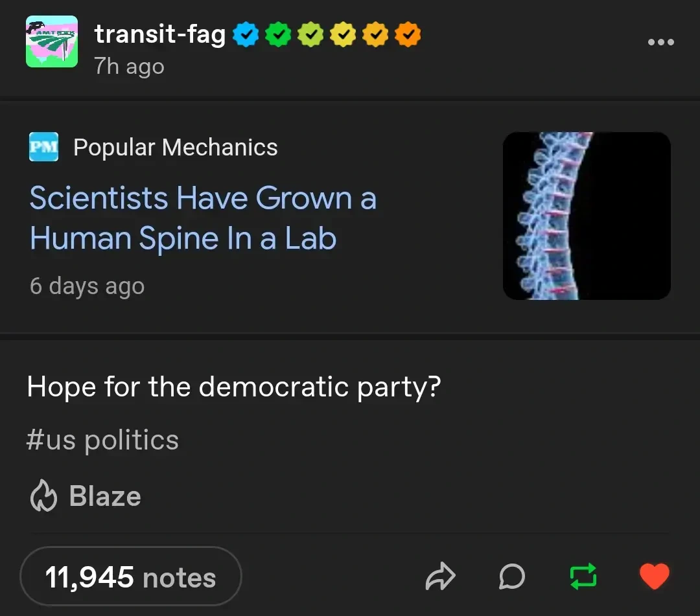Image resolution: width=700 pixels, height=616 pixels.
Task: Click the Popular Mechanics source name
Action: (x=175, y=148)
